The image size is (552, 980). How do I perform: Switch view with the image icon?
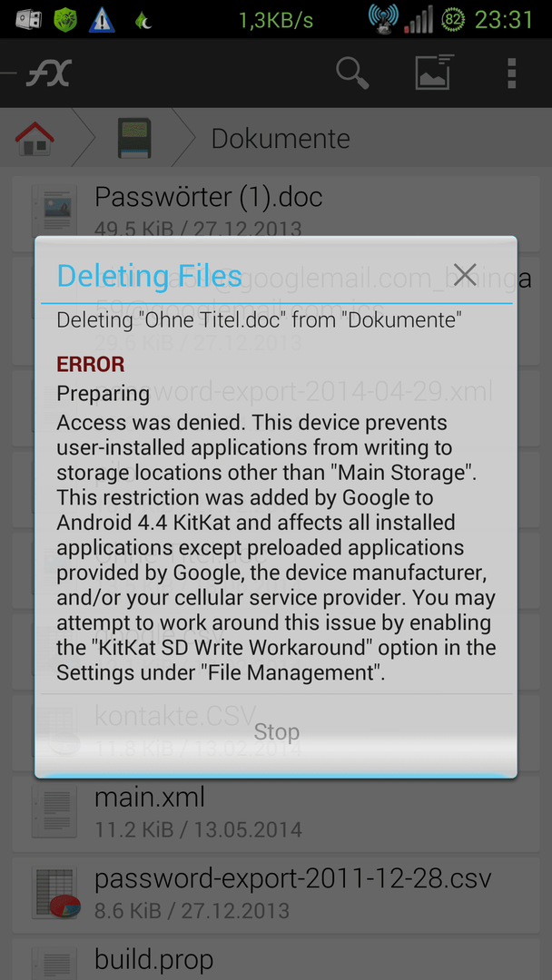coord(434,73)
